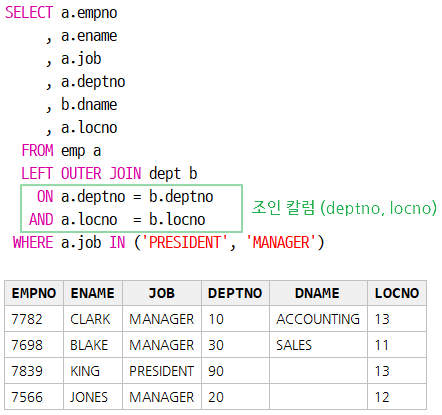
Task: Click deptno value 30
Action: point(235,345)
